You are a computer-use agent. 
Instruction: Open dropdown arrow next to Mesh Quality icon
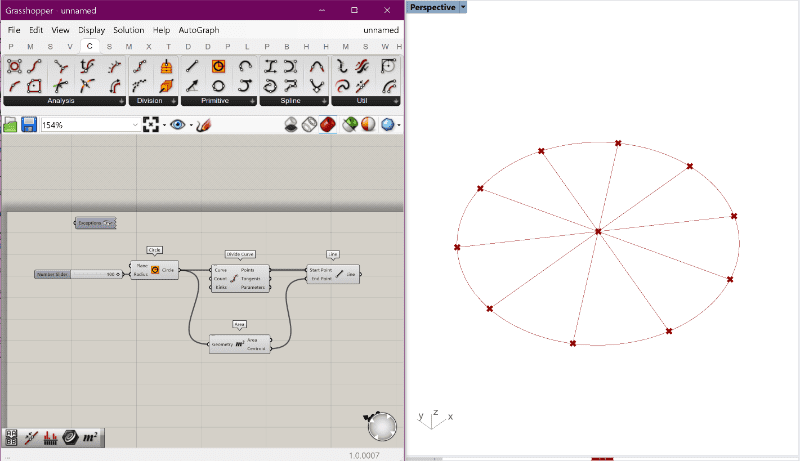click(399, 125)
